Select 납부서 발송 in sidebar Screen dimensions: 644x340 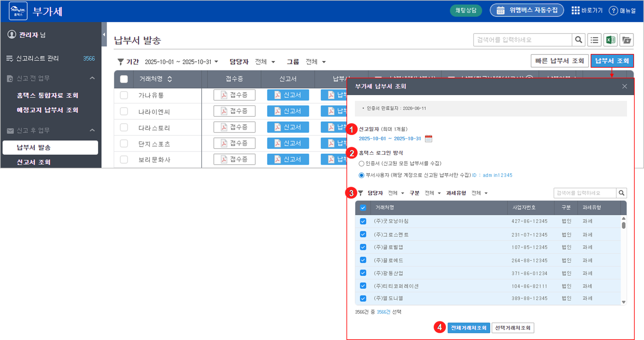[50, 148]
